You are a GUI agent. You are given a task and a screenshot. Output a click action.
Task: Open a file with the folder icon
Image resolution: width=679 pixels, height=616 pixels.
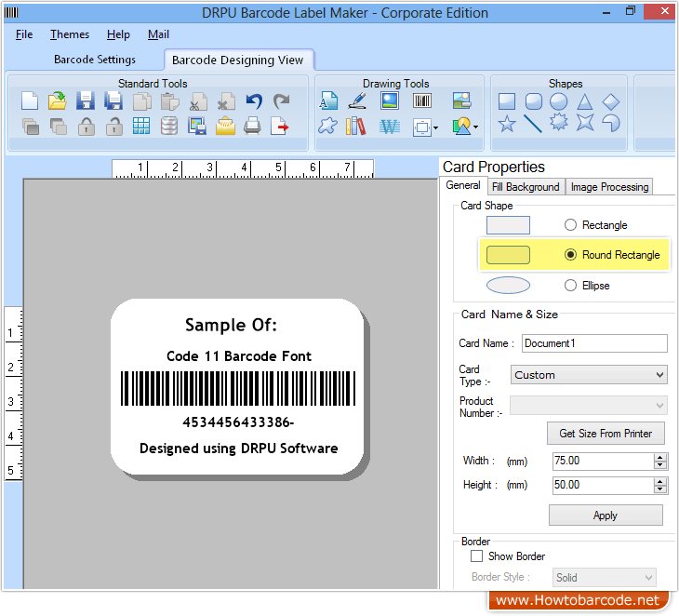tap(57, 100)
